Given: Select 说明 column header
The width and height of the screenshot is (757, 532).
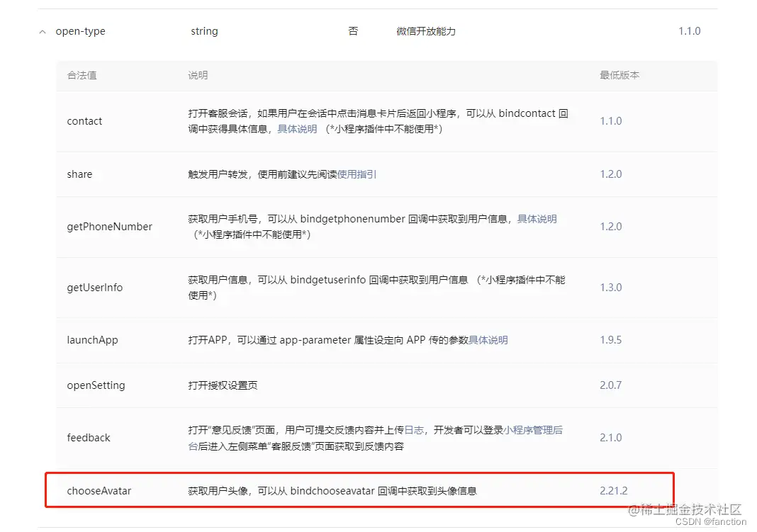Looking at the screenshot, I should [x=198, y=75].
